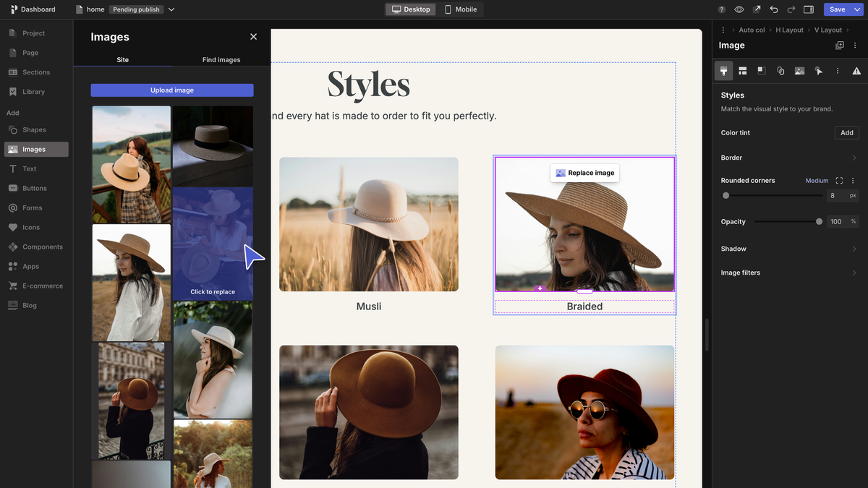Open E-commerce in the left sidebar
The image size is (868, 488).
pos(36,286)
